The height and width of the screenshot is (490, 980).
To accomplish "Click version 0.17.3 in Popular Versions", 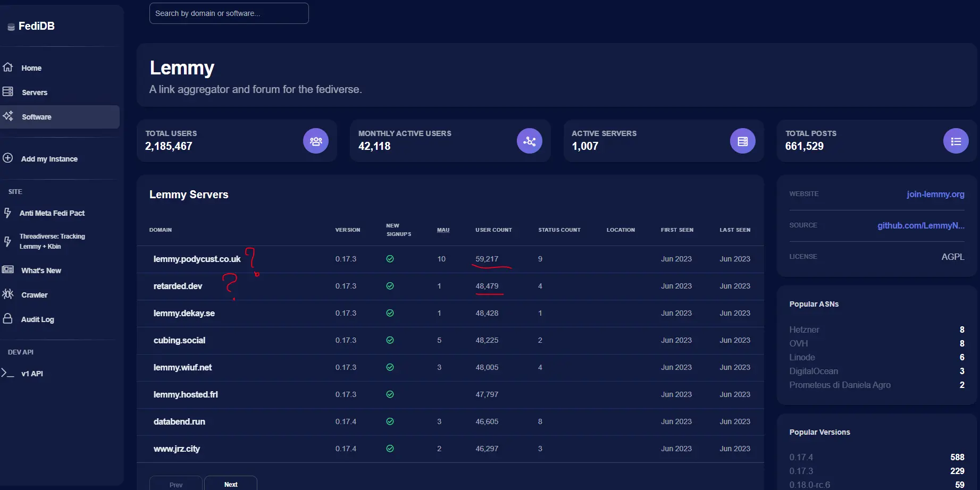I will pyautogui.click(x=801, y=471).
